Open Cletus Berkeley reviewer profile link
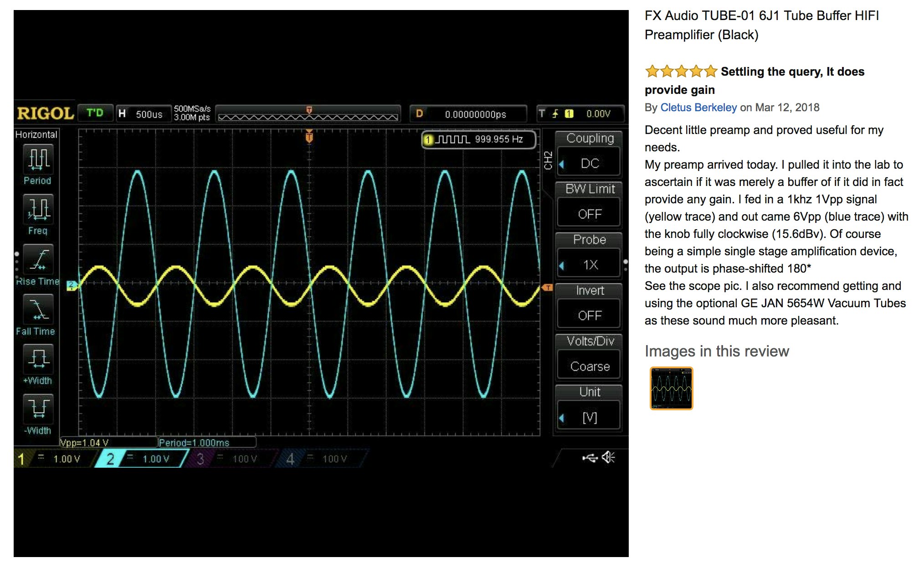This screenshot has height=568, width=924. click(698, 108)
